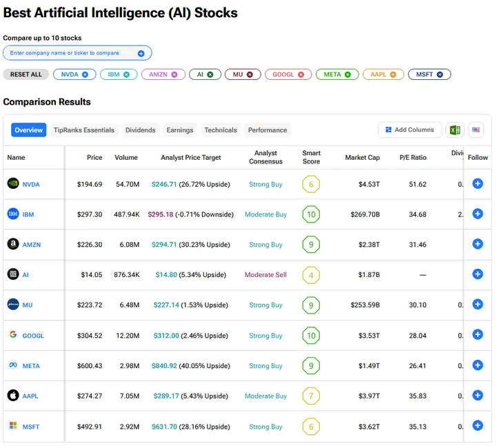Switch to the TipRanks Essentials tab
502x448 pixels.
[84, 130]
